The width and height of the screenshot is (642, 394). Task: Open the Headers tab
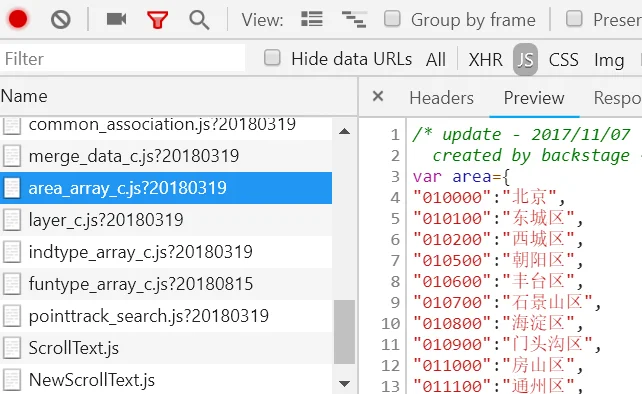(441, 98)
